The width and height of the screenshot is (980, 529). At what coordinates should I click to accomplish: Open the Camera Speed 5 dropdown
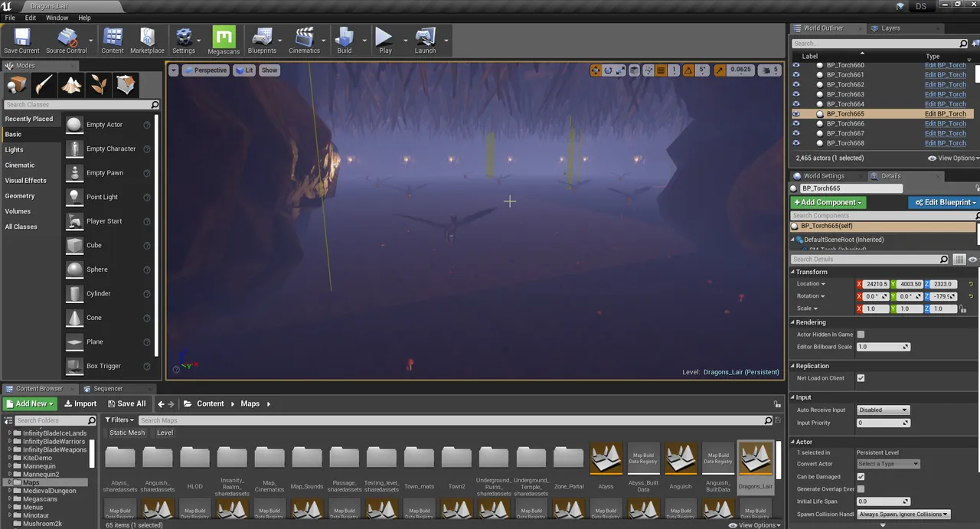pyautogui.click(x=770, y=70)
